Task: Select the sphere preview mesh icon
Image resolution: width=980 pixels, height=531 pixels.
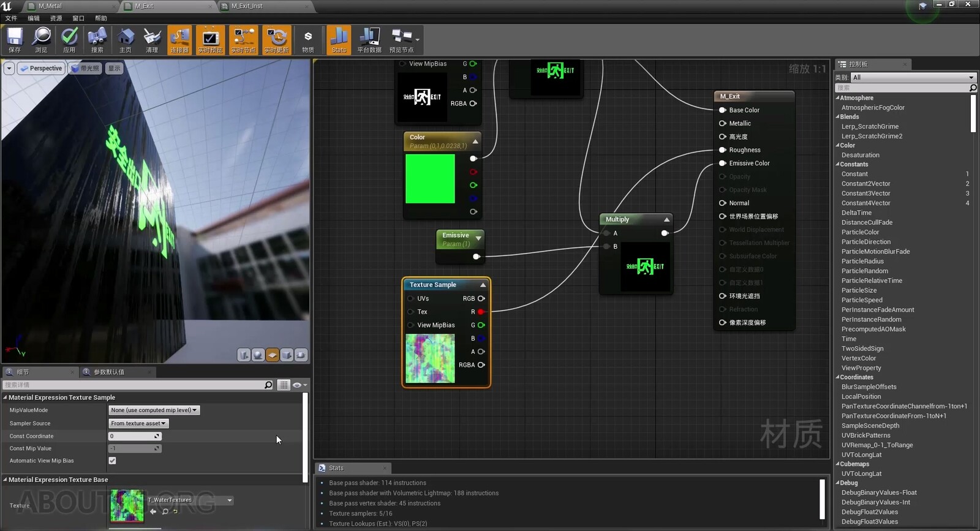Action: [258, 355]
